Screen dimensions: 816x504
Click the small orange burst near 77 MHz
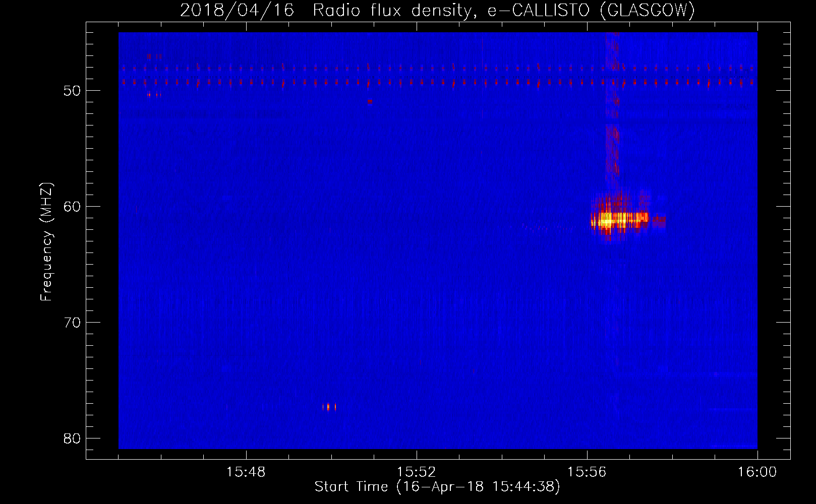click(329, 407)
